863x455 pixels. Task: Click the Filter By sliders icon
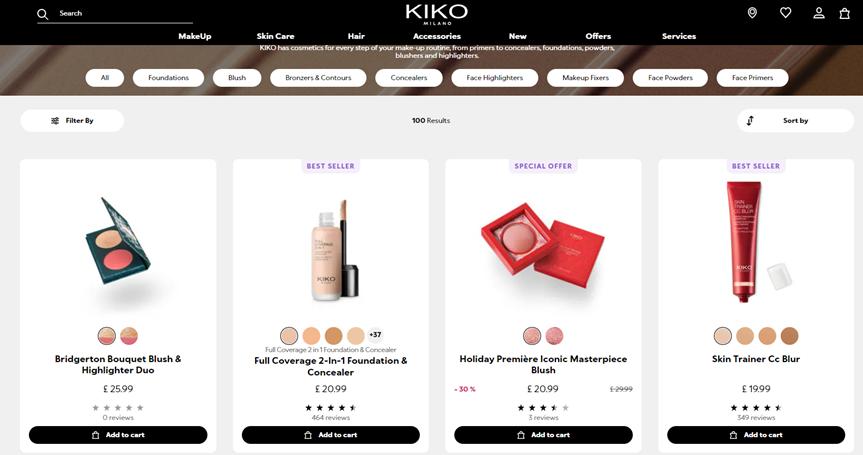coord(55,120)
